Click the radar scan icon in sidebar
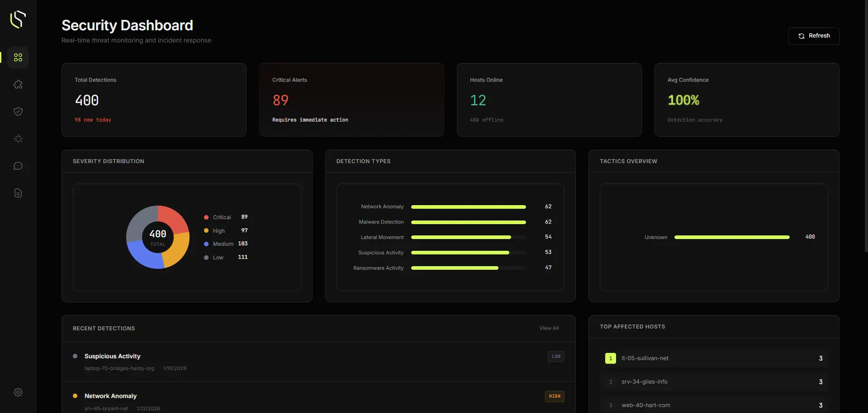 tap(18, 139)
